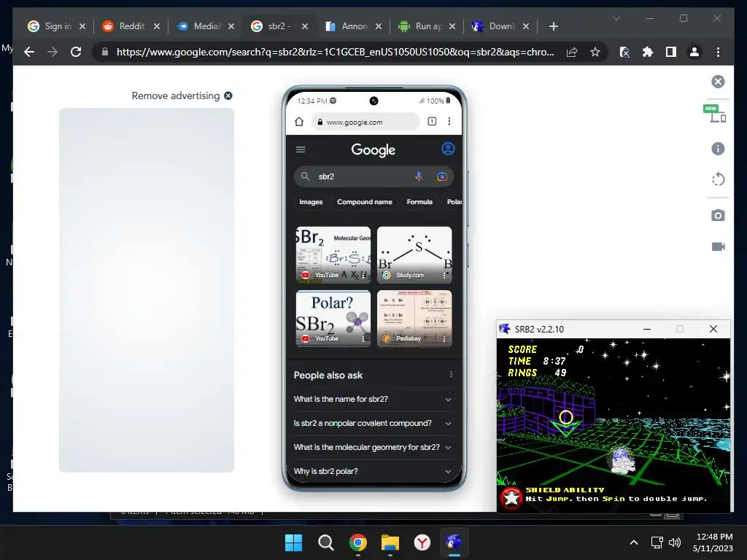Screen dimensions: 747x560
Task: Reload the current page
Action: click(76, 52)
